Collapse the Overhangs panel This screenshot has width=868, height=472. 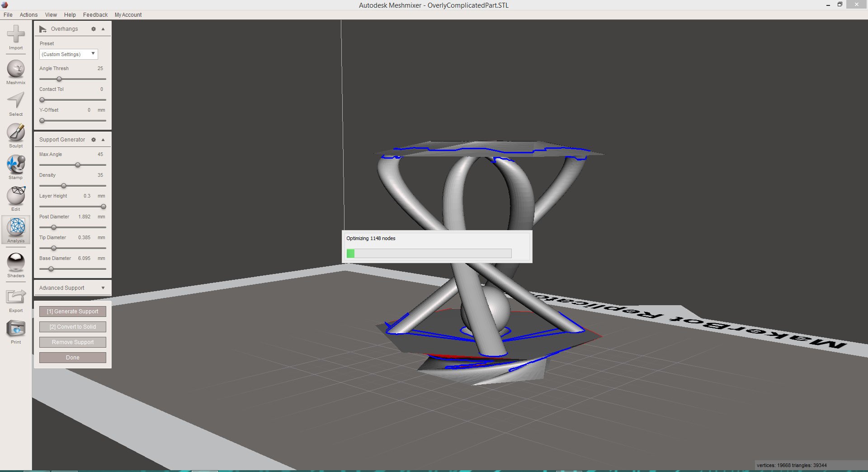103,29
